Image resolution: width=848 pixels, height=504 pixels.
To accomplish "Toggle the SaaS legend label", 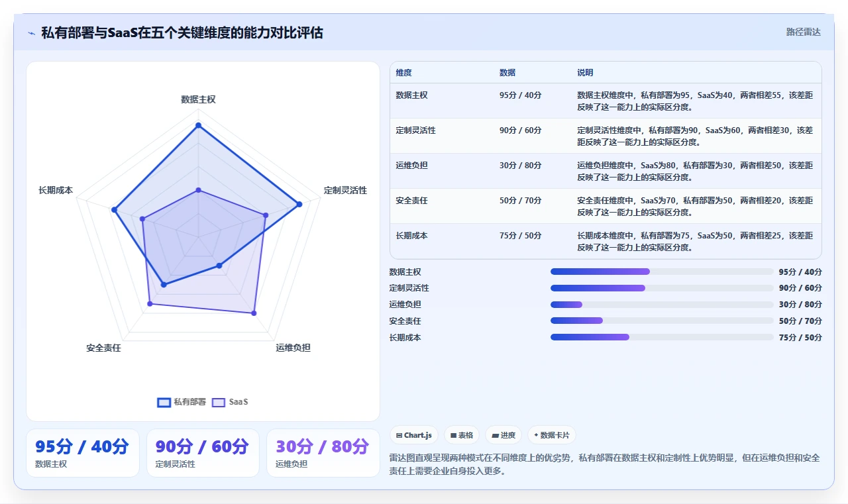I will pyautogui.click(x=238, y=402).
